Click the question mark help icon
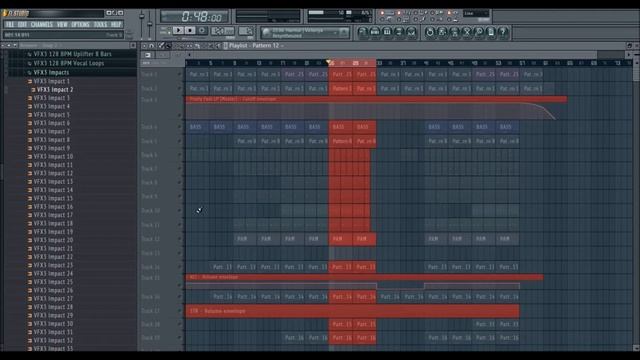 (503, 32)
